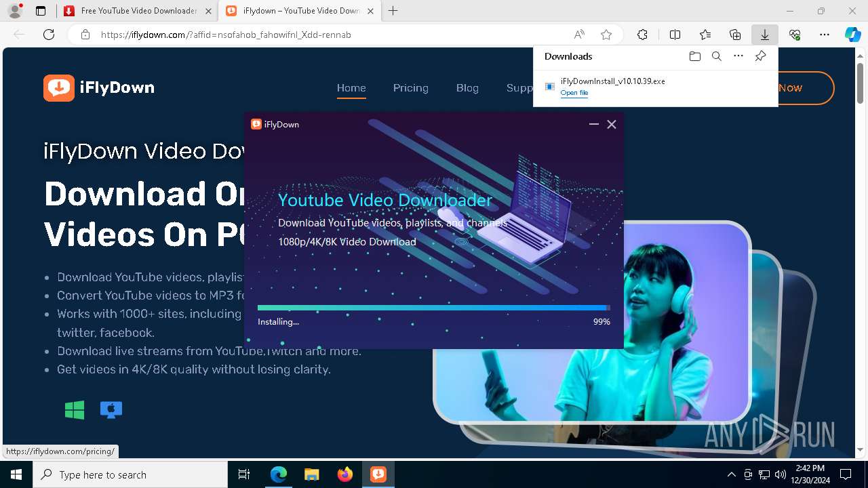Search downloads with magnifier icon
Screen dimensions: 868x488
(716, 56)
